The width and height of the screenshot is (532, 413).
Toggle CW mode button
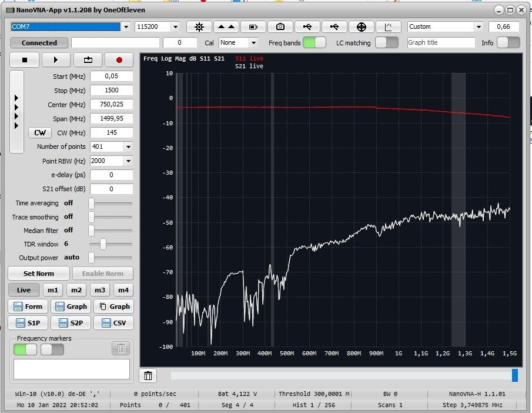click(x=40, y=133)
